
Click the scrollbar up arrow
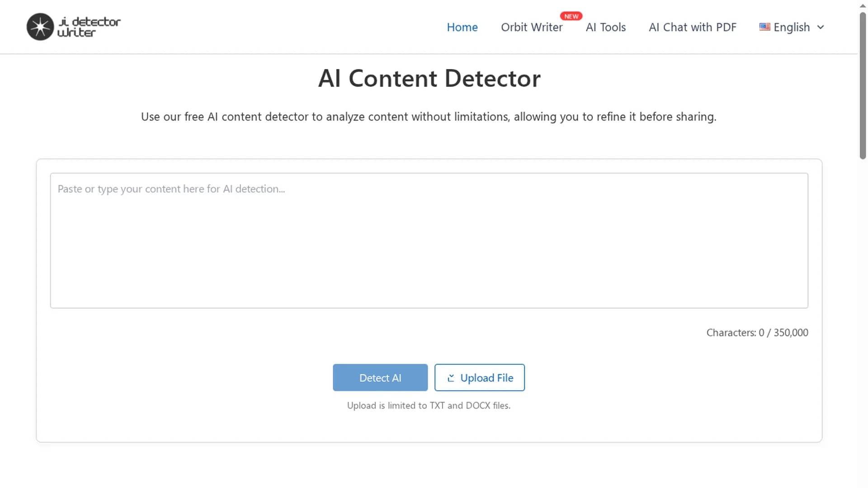863,5
